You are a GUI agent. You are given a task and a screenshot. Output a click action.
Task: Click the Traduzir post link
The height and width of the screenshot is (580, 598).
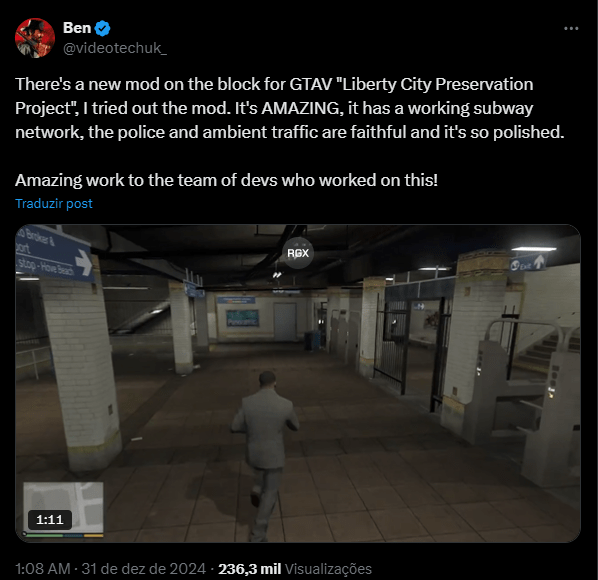click(54, 203)
